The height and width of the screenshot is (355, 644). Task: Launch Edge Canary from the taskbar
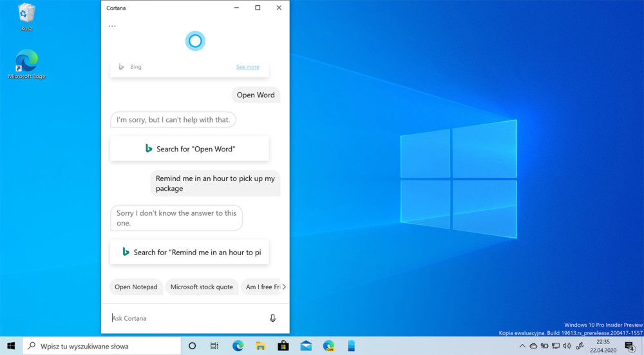(x=328, y=346)
